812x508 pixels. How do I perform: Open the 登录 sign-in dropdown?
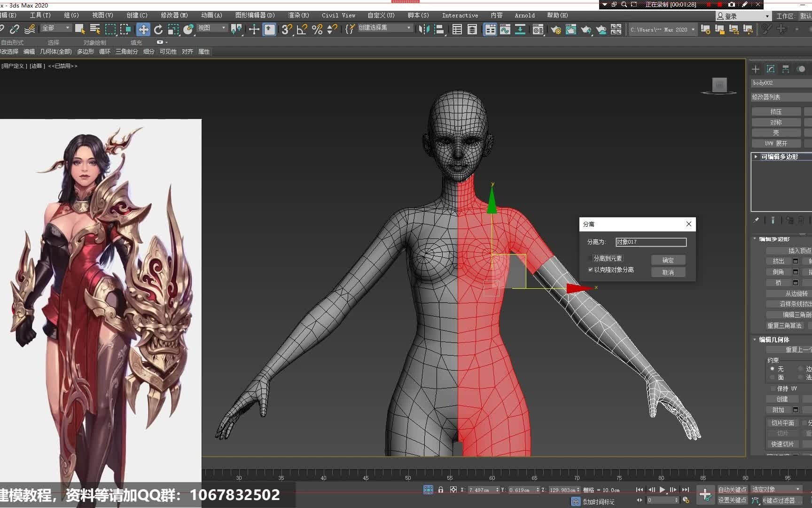click(743, 16)
